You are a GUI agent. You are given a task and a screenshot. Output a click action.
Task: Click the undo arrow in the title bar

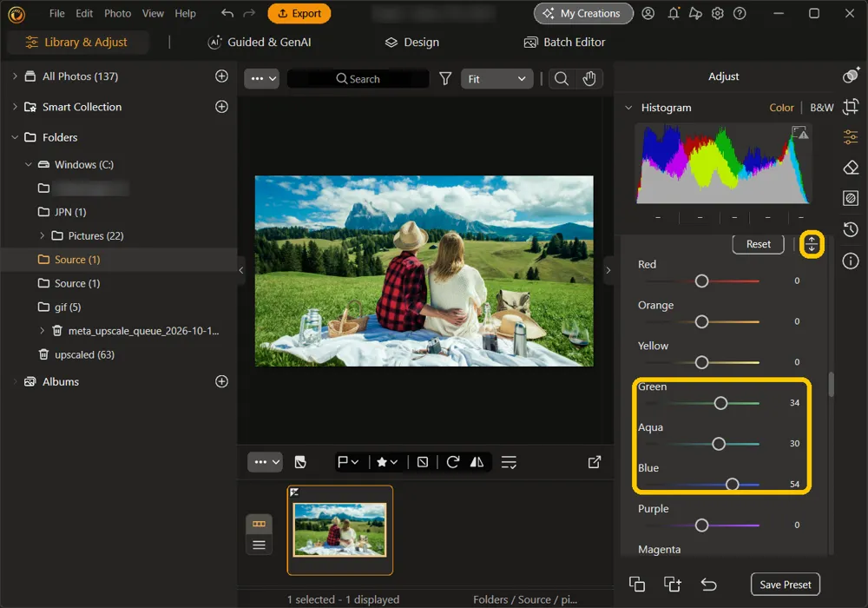[x=227, y=13]
